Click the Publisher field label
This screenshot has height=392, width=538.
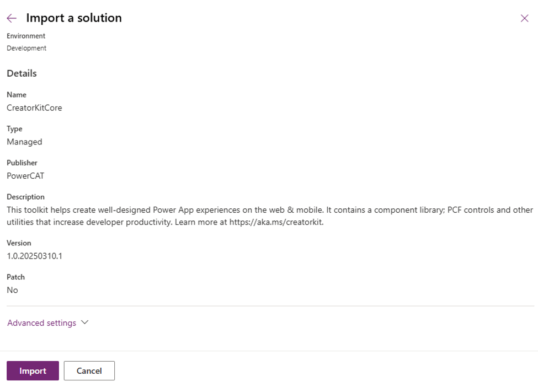(x=22, y=163)
